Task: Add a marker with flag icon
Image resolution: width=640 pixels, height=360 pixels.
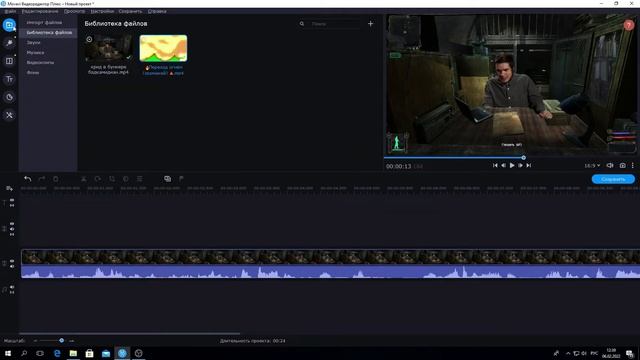Action: (x=181, y=179)
